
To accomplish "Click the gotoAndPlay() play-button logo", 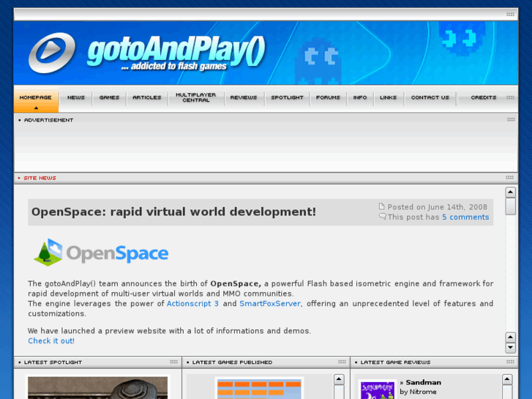I will pyautogui.click(x=52, y=52).
